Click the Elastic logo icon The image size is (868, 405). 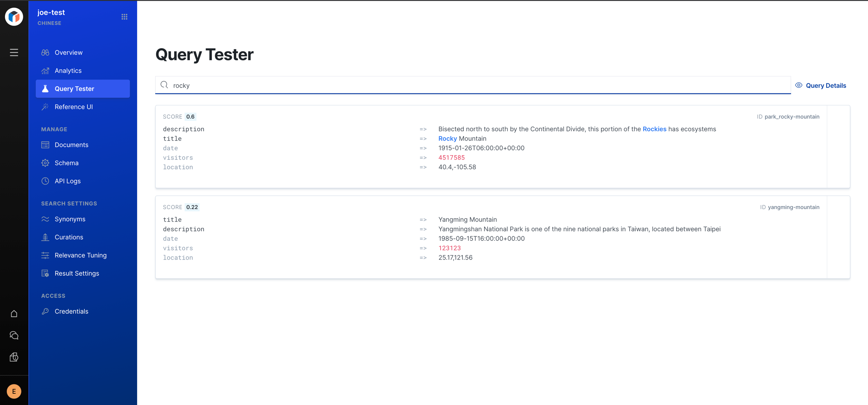pos(14,17)
